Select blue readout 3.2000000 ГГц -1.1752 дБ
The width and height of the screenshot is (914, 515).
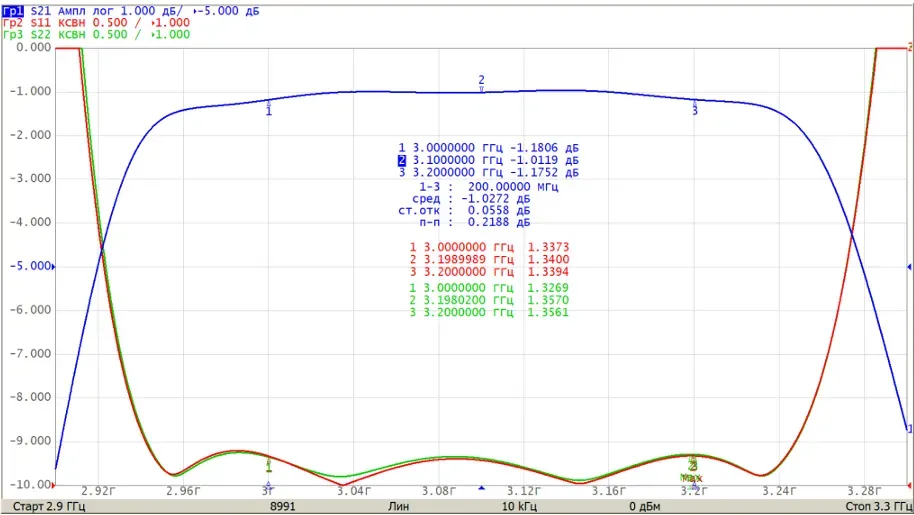pos(488,172)
